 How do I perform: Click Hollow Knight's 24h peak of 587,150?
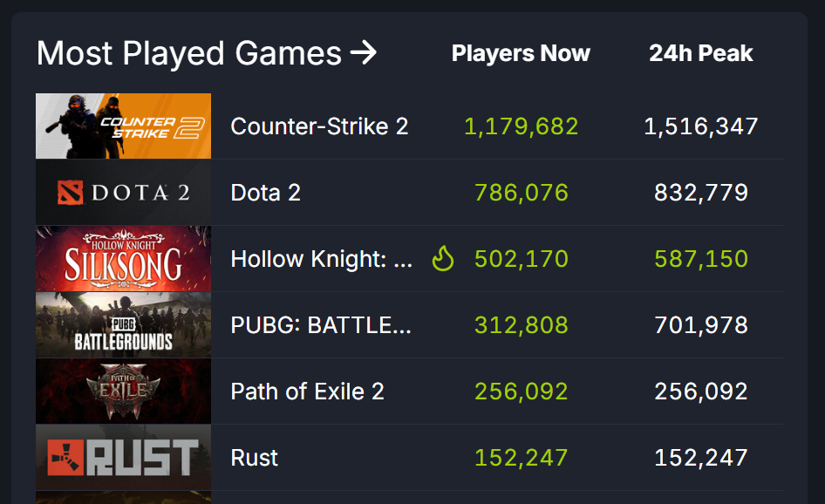pyautogui.click(x=700, y=259)
